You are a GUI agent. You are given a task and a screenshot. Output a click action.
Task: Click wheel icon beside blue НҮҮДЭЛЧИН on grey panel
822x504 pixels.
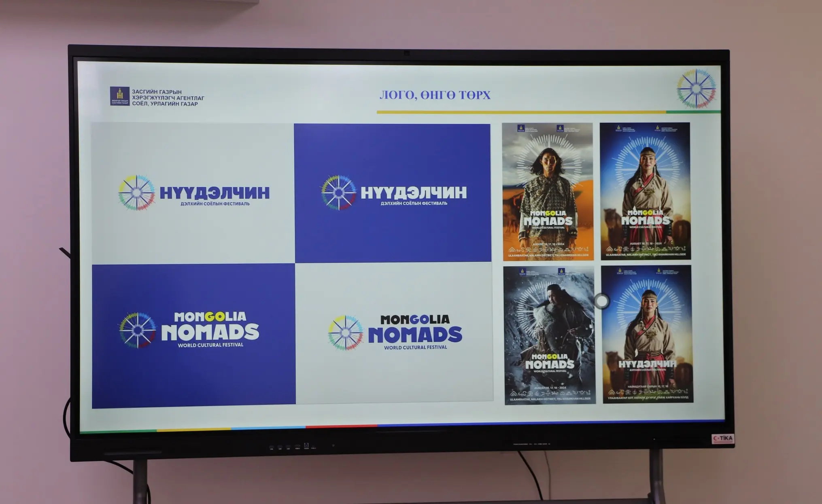click(136, 193)
